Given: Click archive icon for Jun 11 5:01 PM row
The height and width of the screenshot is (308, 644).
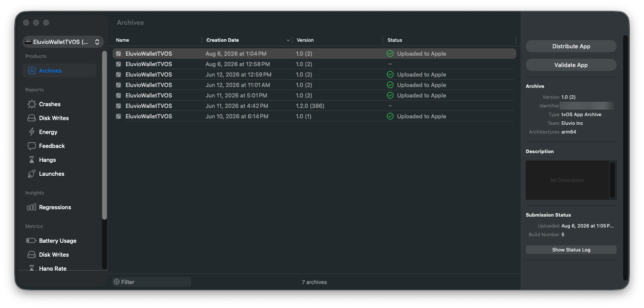Looking at the screenshot, I should [x=119, y=95].
